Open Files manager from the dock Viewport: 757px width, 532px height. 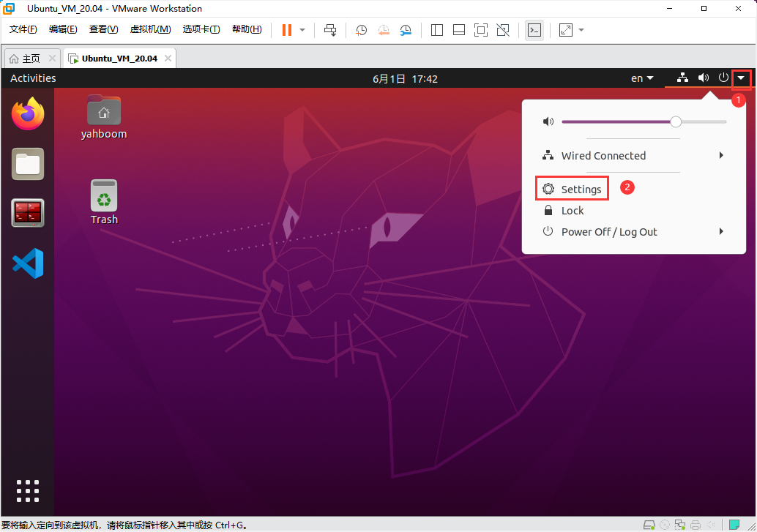tap(28, 164)
